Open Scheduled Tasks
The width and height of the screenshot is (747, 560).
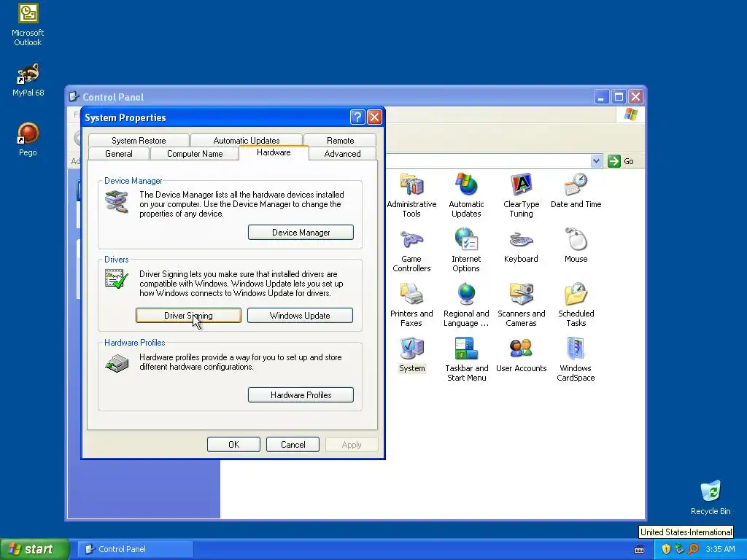pos(576,305)
